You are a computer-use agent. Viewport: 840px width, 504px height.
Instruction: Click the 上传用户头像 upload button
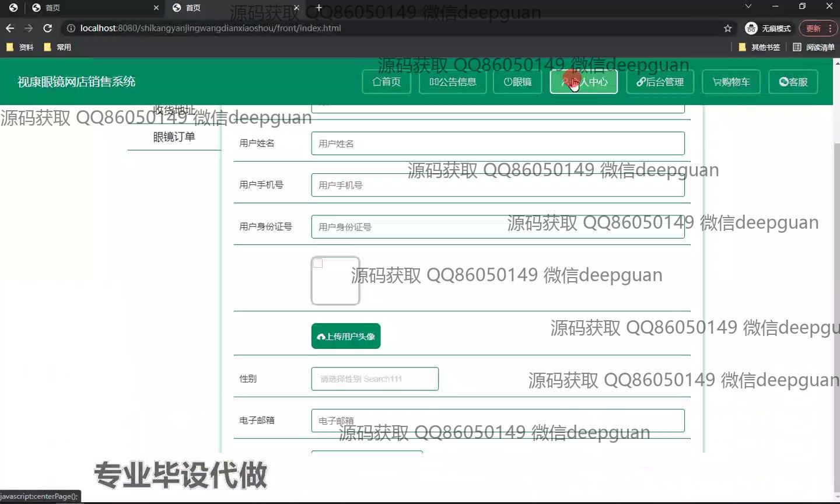point(346,336)
